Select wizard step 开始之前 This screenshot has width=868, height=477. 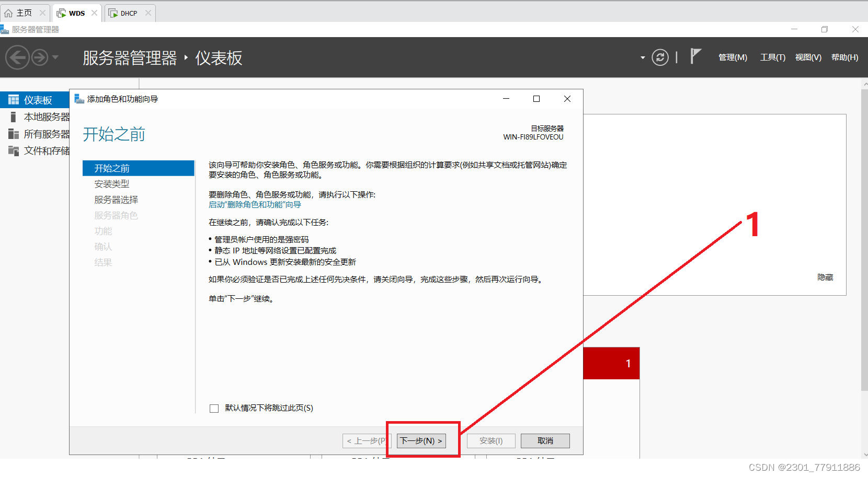(x=139, y=168)
